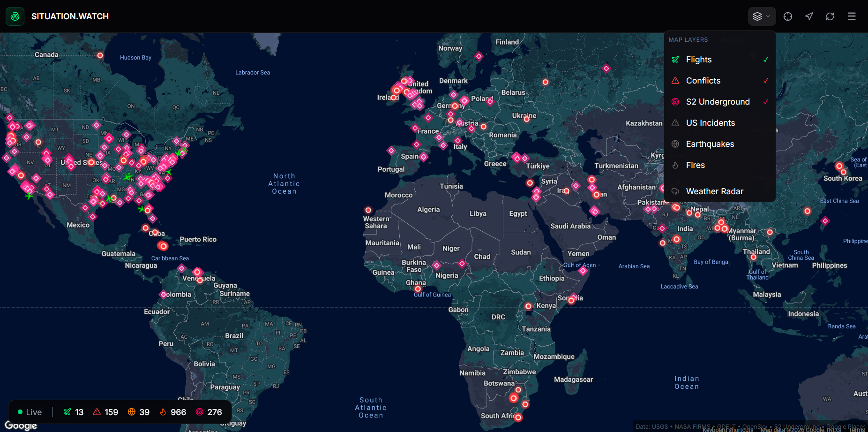868x432 pixels.
Task: Click the orange flame fires count icon
Action: tap(163, 412)
